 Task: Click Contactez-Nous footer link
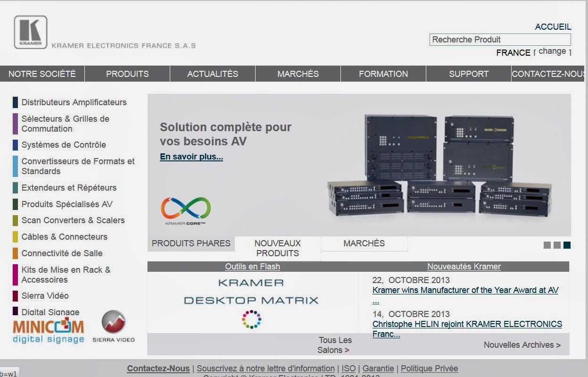tap(158, 369)
